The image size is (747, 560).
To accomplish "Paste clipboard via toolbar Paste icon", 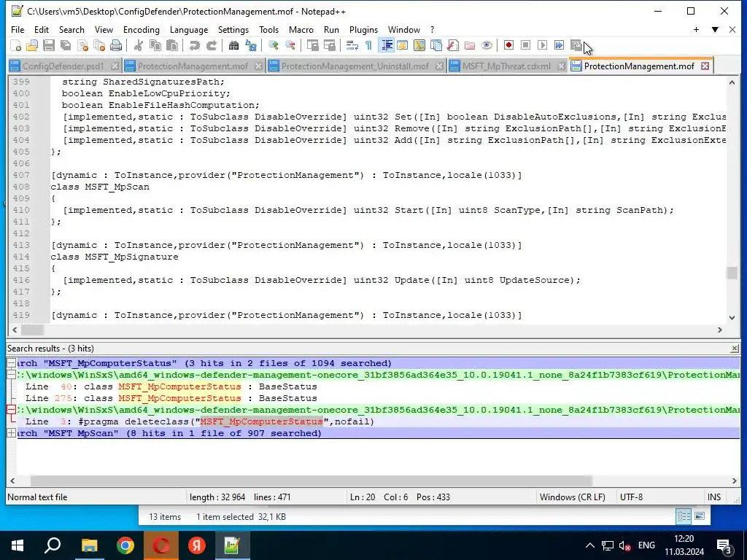I will tap(172, 45).
